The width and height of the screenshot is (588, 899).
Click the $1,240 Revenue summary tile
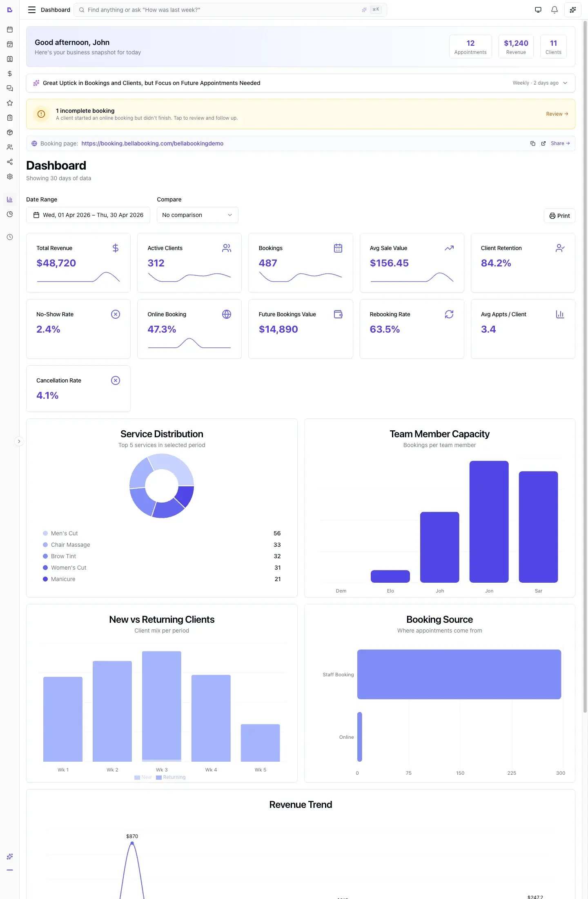[516, 47]
